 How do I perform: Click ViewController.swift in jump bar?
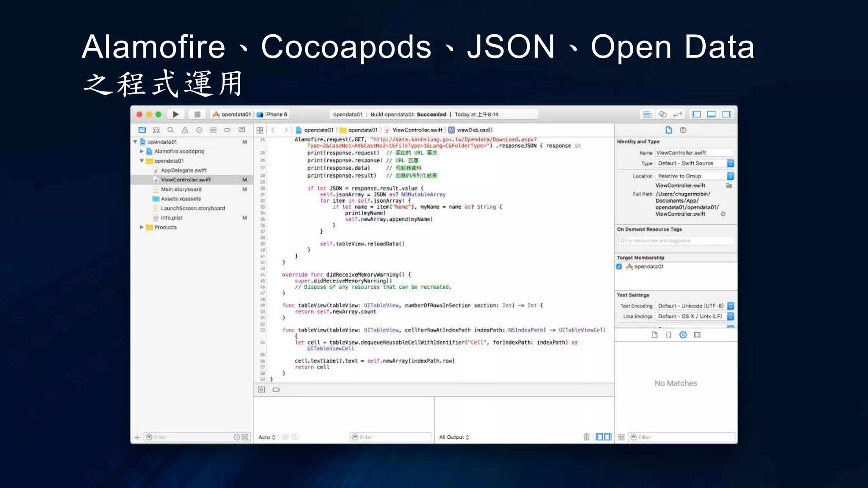(x=414, y=130)
